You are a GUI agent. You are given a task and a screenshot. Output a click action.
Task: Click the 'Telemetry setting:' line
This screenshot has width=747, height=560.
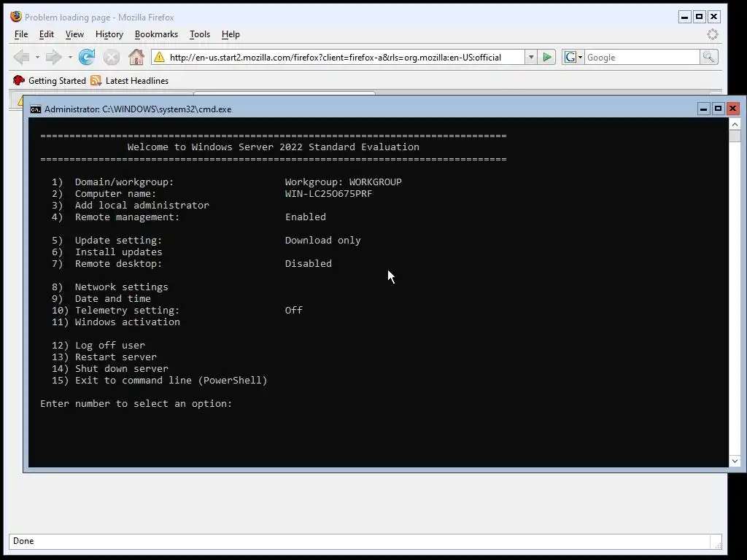click(x=127, y=311)
